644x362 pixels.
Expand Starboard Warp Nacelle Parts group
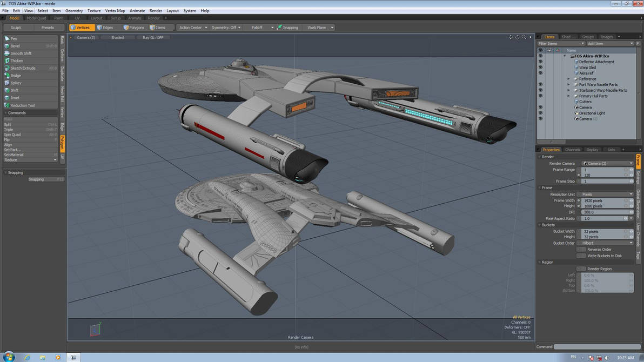tap(569, 90)
